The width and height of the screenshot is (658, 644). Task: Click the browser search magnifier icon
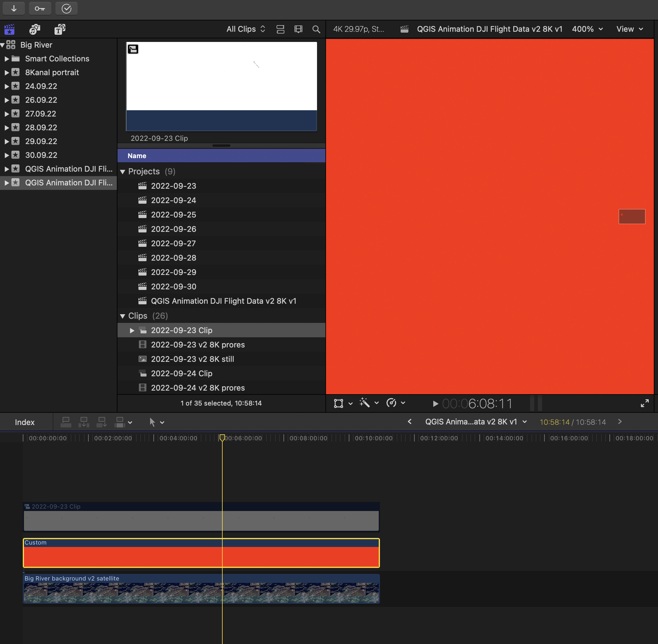click(x=316, y=29)
